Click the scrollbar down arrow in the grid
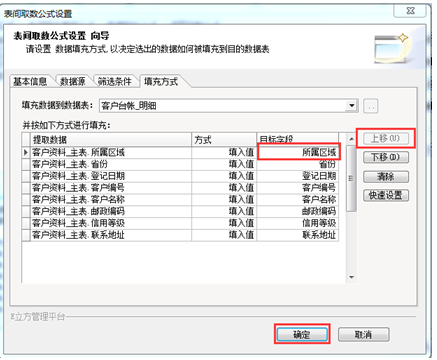 coord(351,277)
